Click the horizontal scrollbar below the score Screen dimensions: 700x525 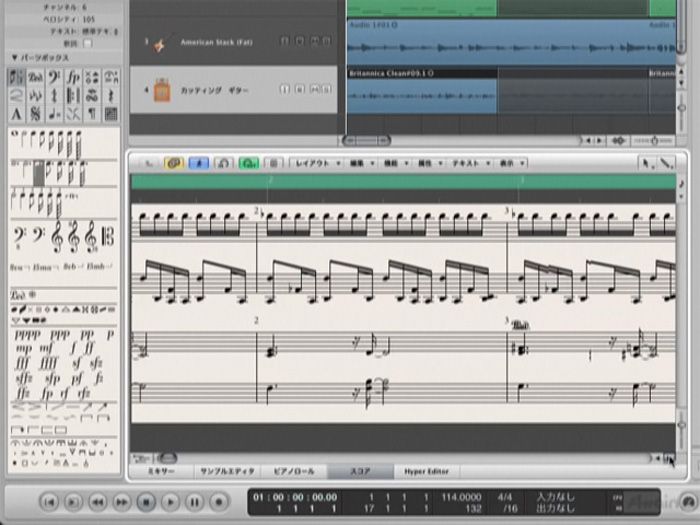pyautogui.click(x=400, y=458)
